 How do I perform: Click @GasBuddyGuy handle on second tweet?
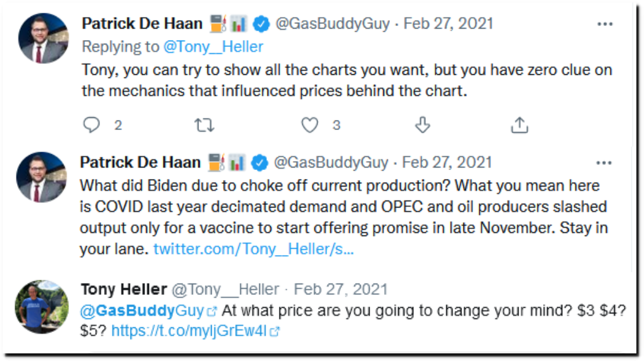point(331,163)
